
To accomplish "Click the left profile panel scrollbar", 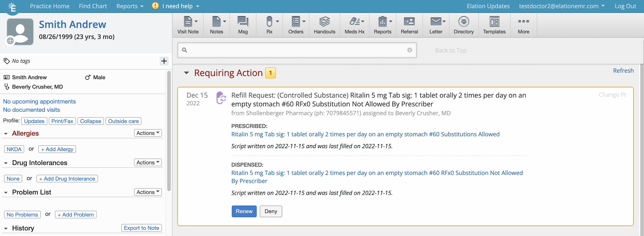I will [x=169, y=130].
